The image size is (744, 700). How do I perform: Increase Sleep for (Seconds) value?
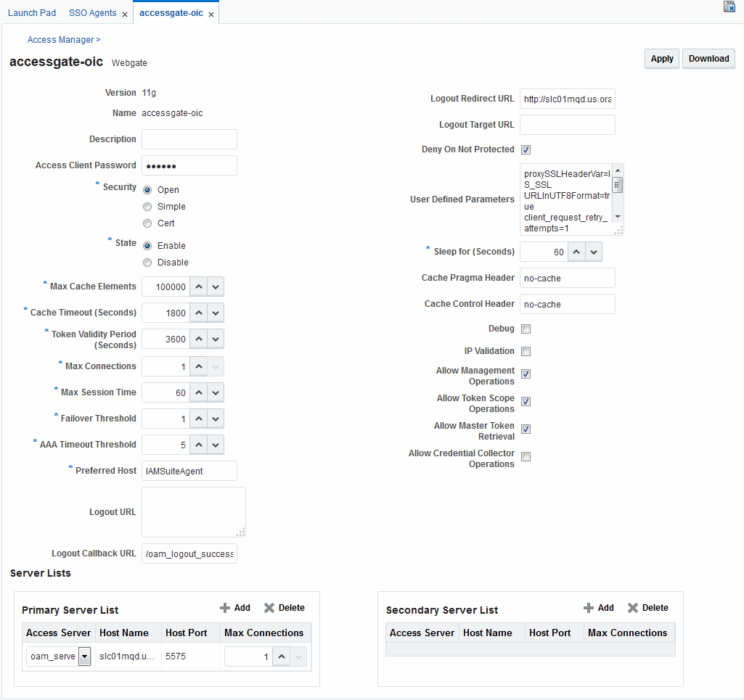(x=576, y=252)
